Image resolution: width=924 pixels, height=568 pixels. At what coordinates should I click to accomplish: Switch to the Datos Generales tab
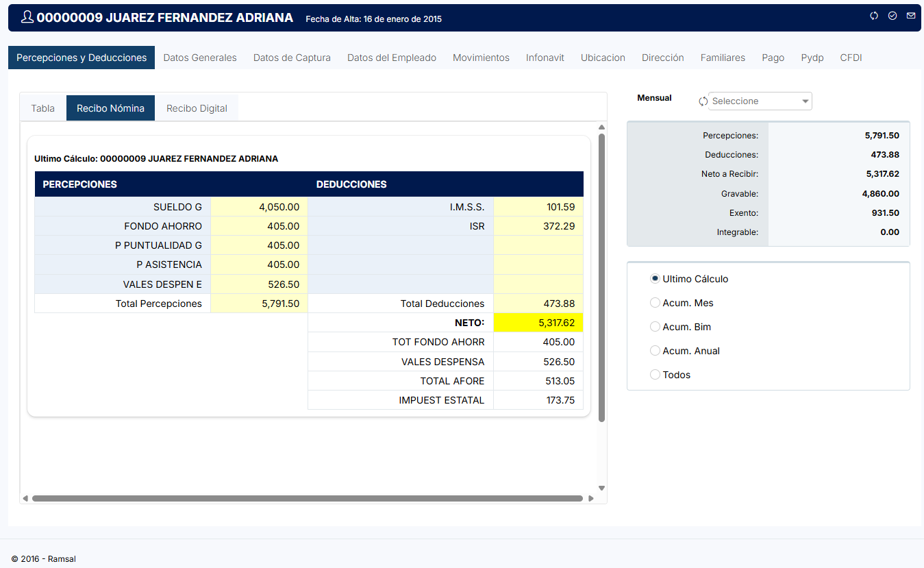click(200, 58)
